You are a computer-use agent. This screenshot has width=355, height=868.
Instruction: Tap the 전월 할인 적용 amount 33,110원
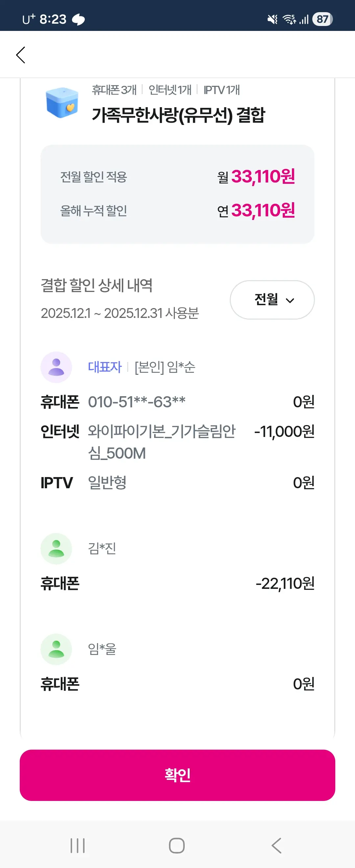click(x=262, y=177)
